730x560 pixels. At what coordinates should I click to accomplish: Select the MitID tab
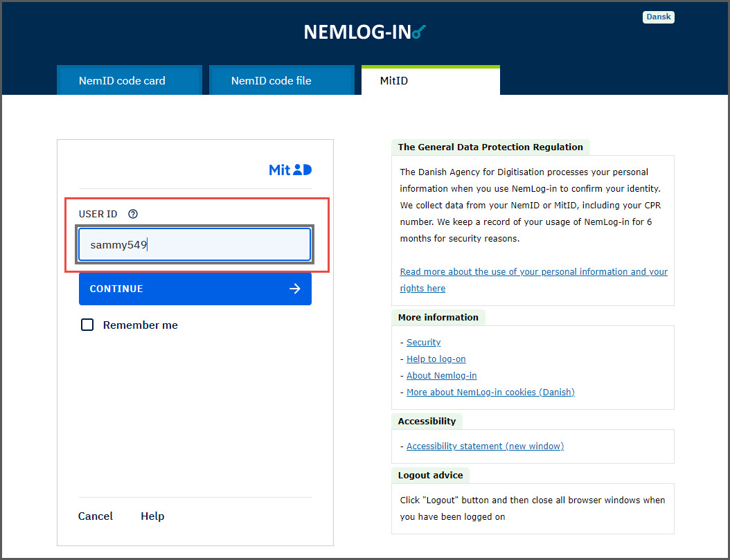pos(431,80)
